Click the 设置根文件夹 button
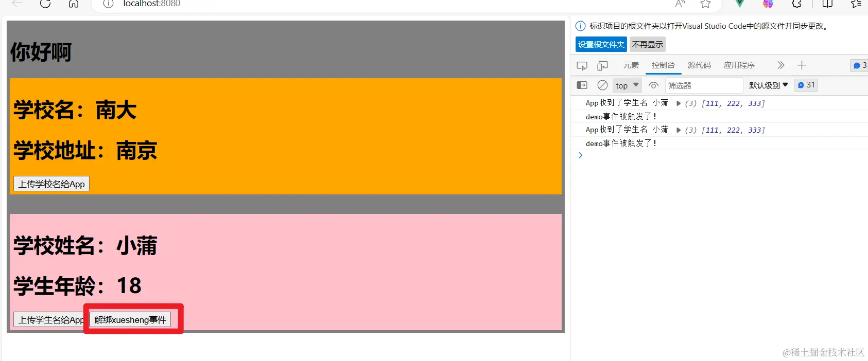 point(601,44)
